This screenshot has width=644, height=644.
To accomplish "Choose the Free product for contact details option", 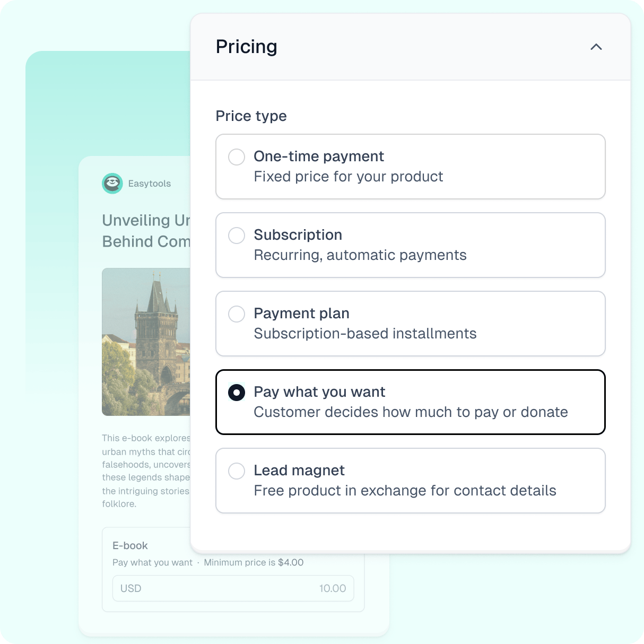I will pos(411,481).
